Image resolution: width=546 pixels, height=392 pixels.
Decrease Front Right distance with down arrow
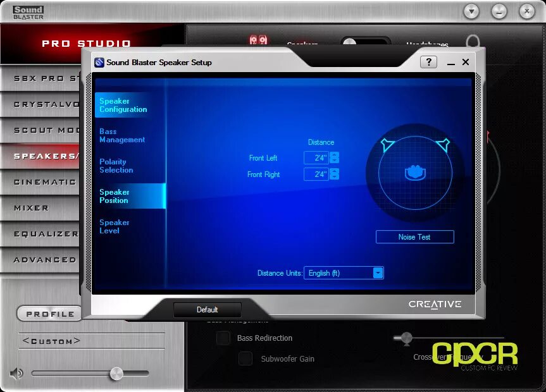334,177
